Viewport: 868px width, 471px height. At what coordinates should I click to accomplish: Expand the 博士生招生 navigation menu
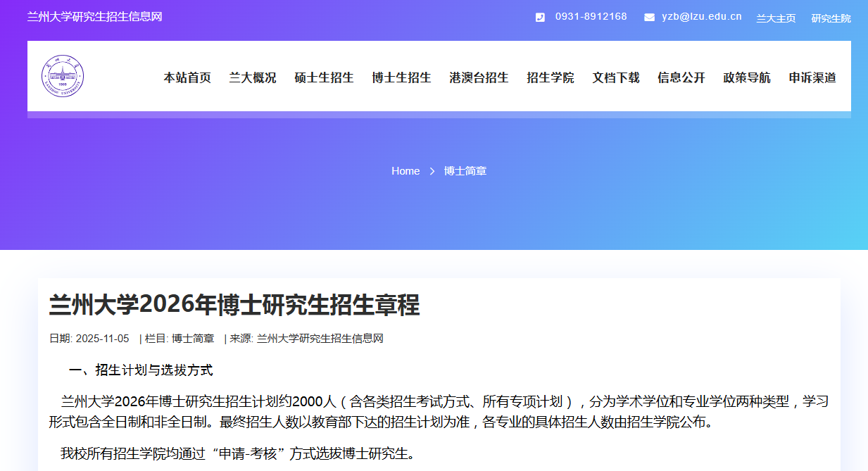[x=401, y=78]
